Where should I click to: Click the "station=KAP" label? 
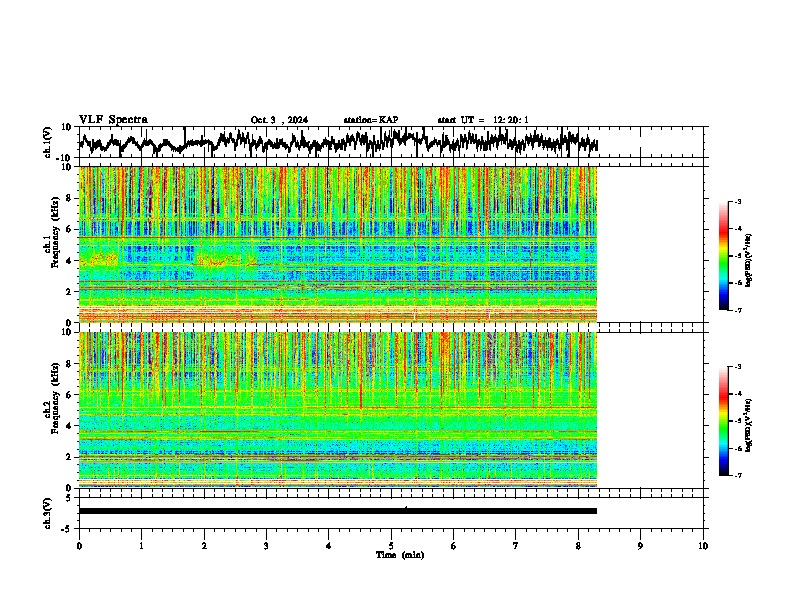click(371, 120)
